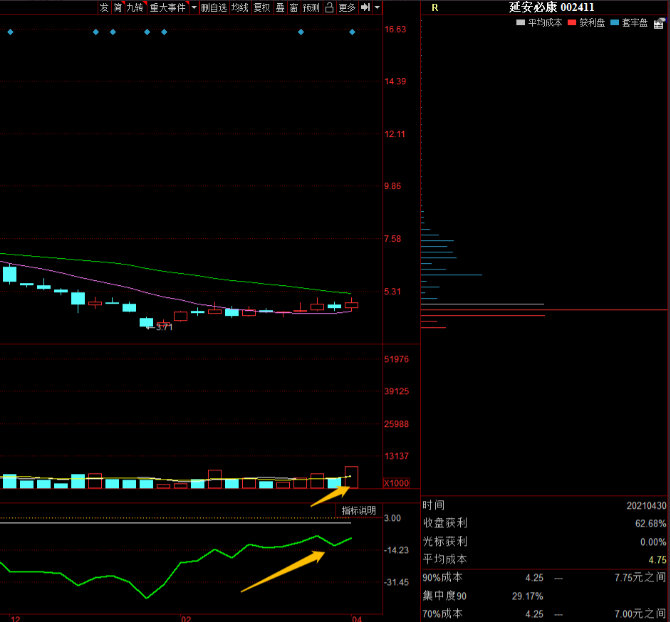
Task: Click the 预测 forecast toolbar button
Action: tap(311, 7)
